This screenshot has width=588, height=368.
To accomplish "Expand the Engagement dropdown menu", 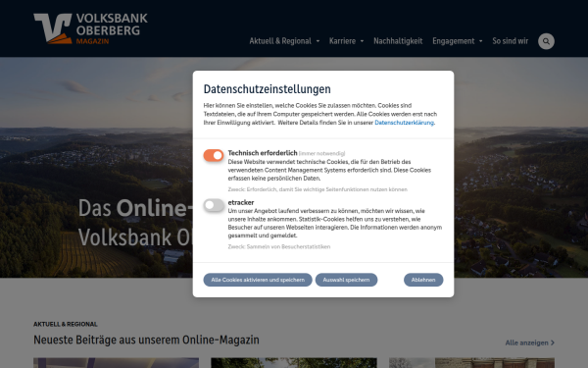I will coord(457,41).
